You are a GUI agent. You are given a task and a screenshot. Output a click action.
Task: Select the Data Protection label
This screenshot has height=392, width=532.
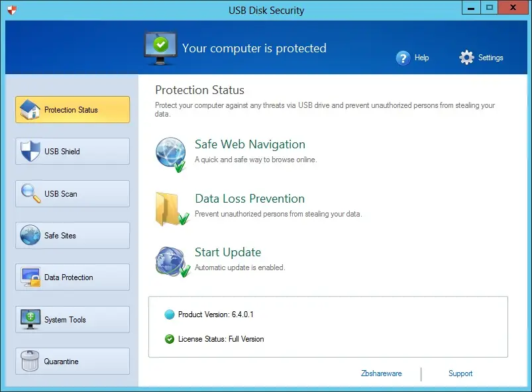[x=68, y=277]
